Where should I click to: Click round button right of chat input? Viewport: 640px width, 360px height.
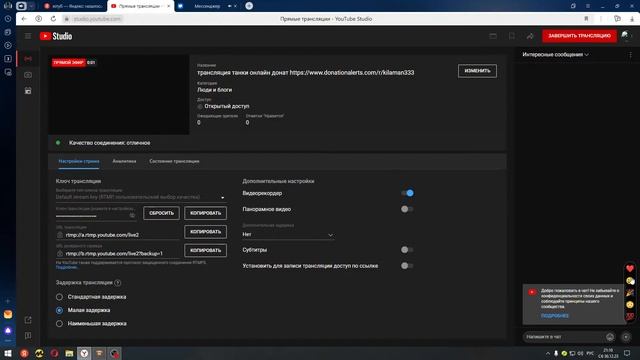pyautogui.click(x=626, y=337)
